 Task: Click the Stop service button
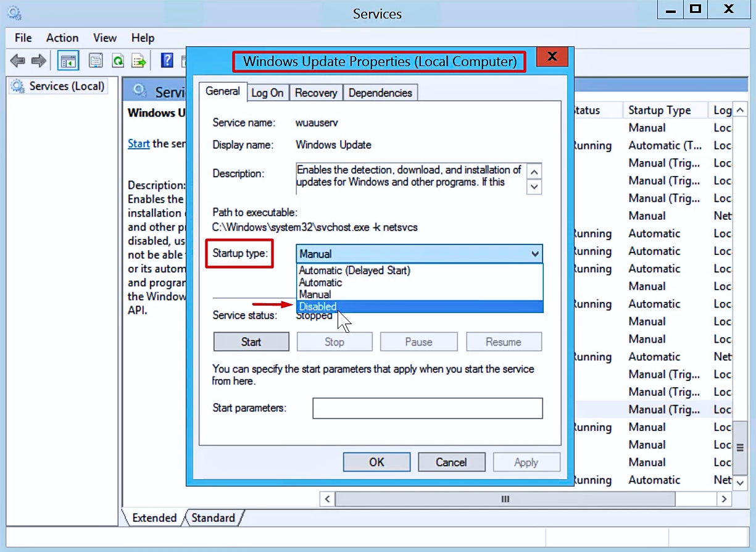click(334, 342)
